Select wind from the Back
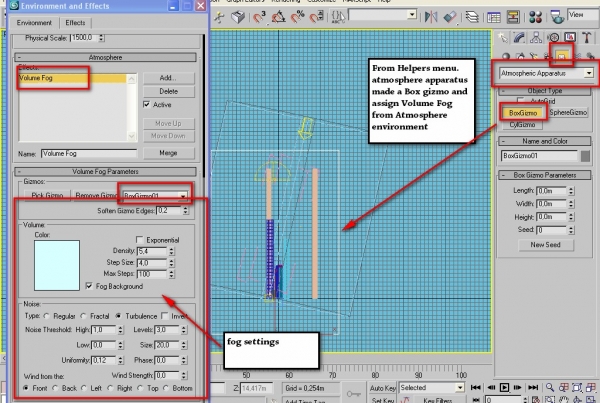Screen dimensions: 600x403 tap(55, 388)
